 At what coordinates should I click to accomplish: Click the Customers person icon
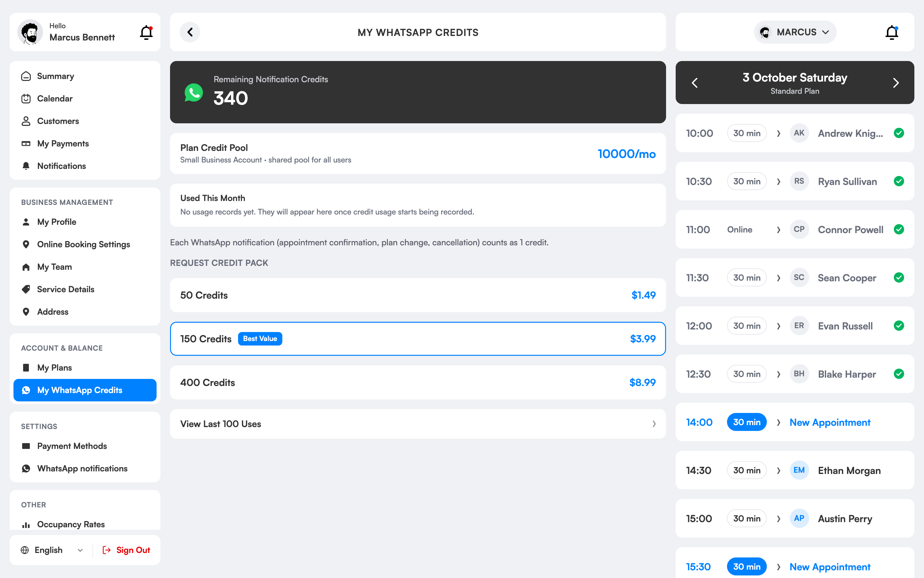(x=26, y=121)
